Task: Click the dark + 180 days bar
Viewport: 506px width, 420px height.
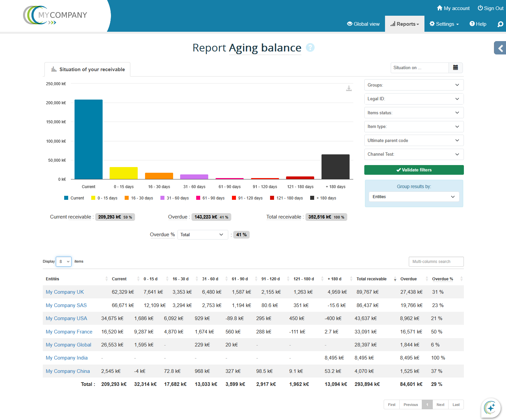Action: 335,167
